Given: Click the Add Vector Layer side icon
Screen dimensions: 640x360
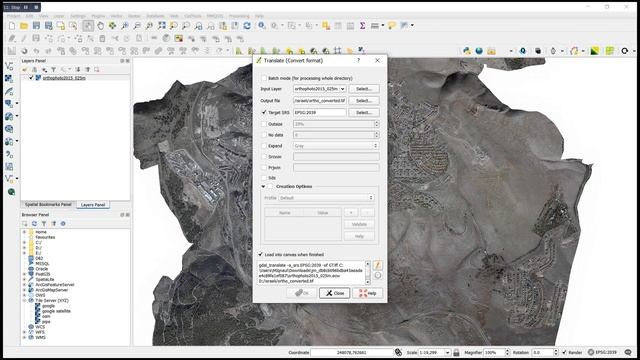Looking at the screenshot, I should 9,66.
